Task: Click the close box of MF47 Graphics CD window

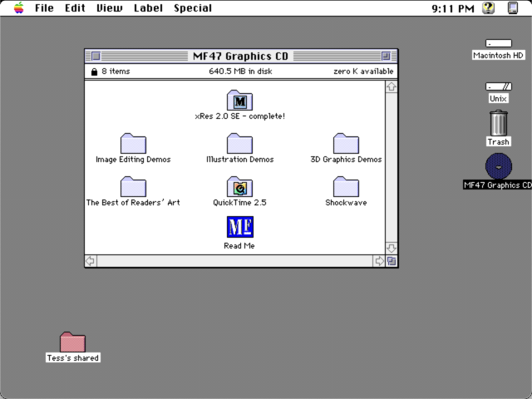Action: [x=96, y=56]
